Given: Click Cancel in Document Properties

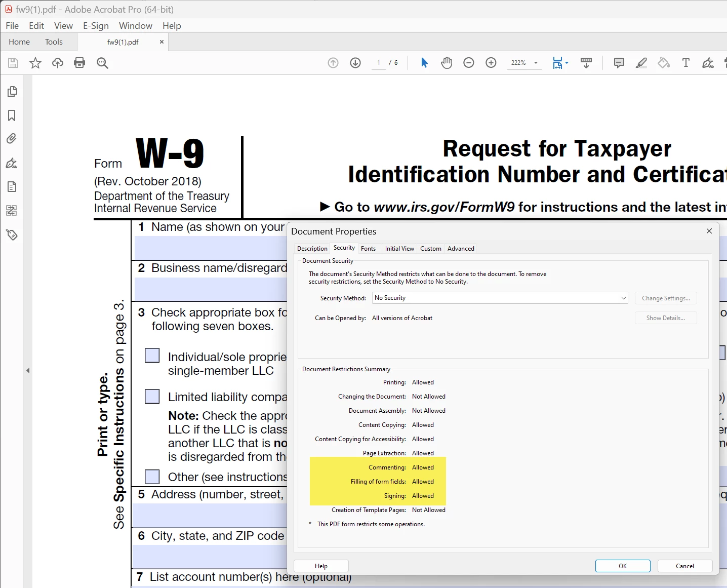Looking at the screenshot, I should pyautogui.click(x=685, y=566).
